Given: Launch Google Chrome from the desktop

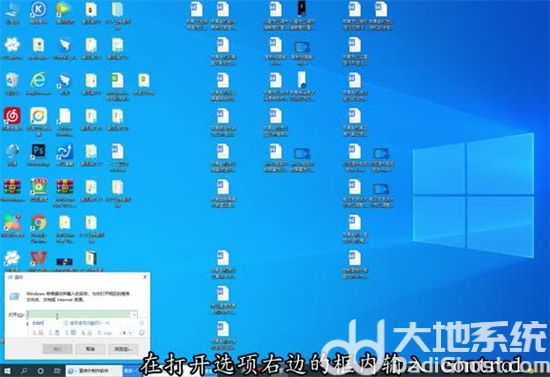Looking at the screenshot, I should tap(39, 228).
